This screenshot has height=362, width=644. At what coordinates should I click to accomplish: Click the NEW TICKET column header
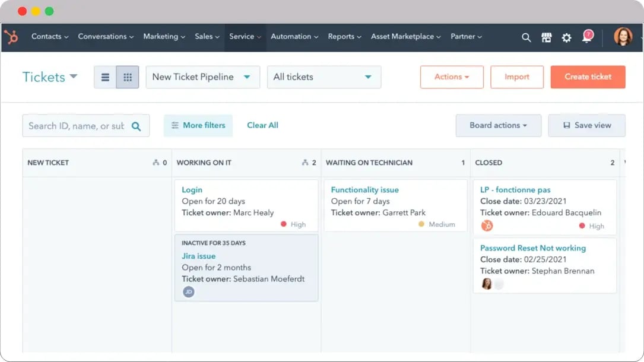click(48, 163)
